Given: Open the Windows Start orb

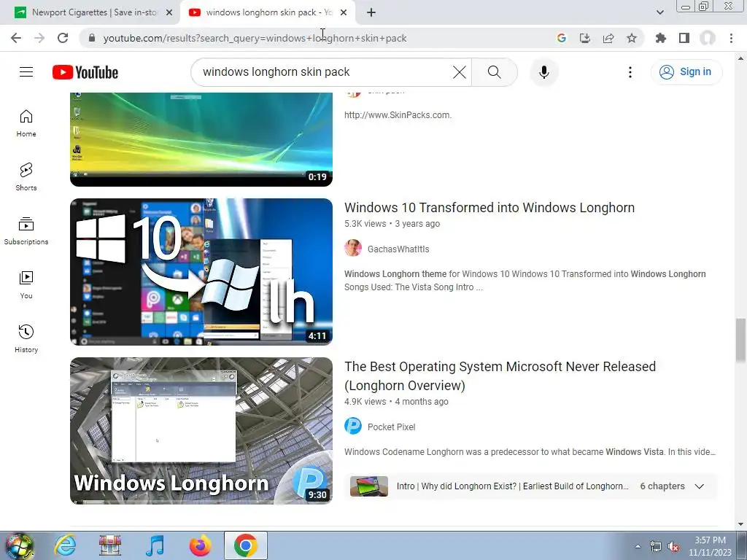Looking at the screenshot, I should pyautogui.click(x=18, y=545).
